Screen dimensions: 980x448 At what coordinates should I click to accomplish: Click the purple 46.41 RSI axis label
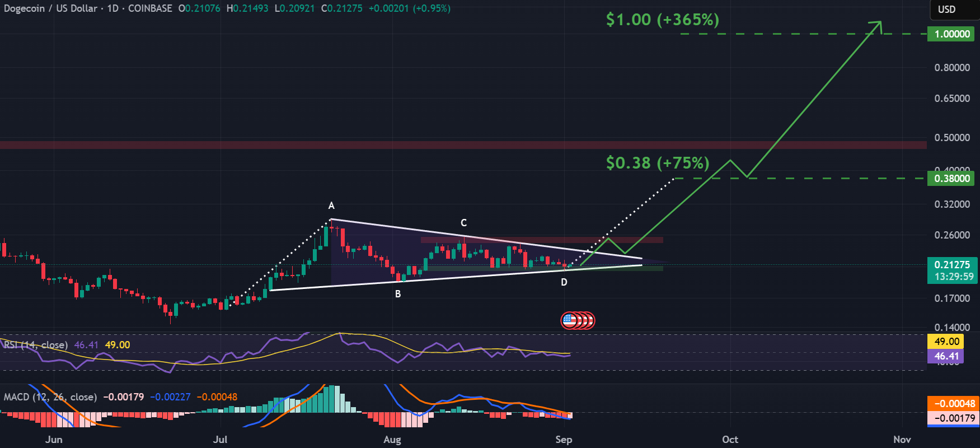(946, 356)
